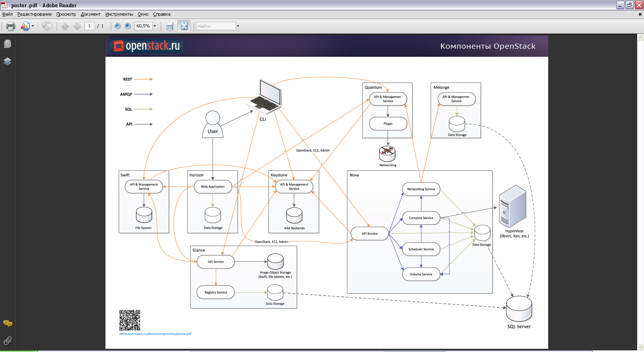
Task: Click the SQL Server database cylinder
Action: point(519,309)
